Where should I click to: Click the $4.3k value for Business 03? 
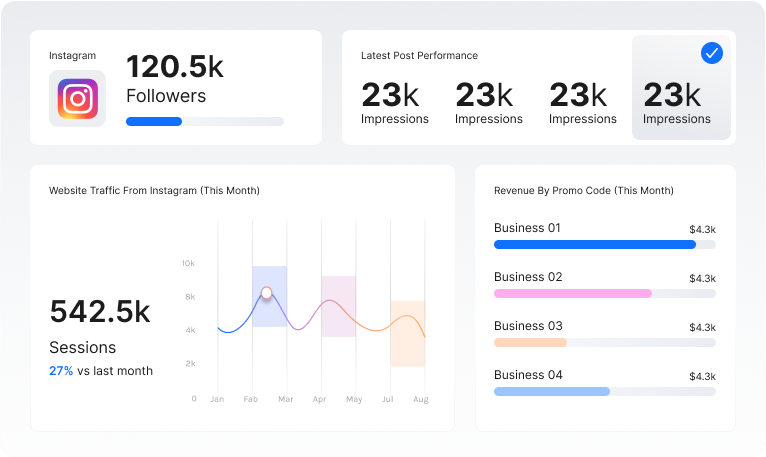pos(702,327)
